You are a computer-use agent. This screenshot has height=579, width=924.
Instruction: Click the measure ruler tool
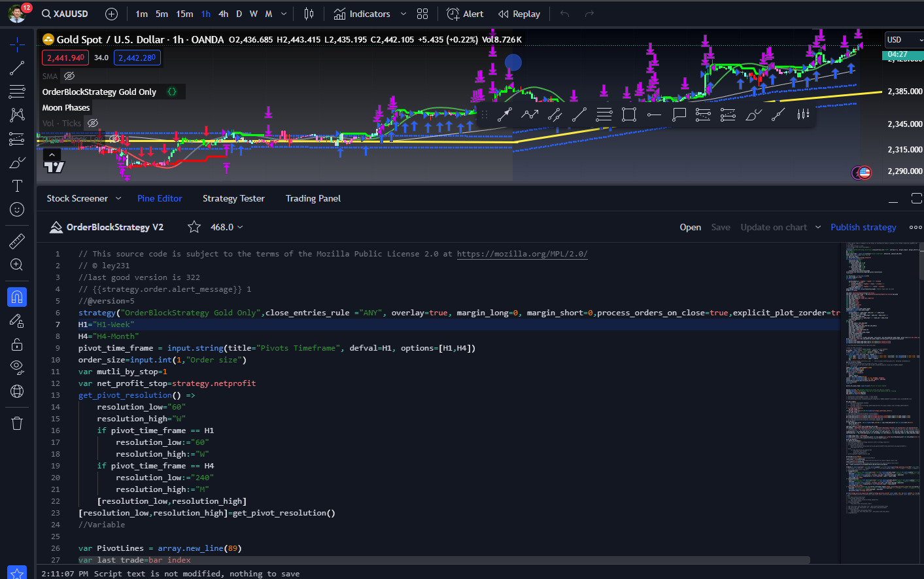[17, 241]
